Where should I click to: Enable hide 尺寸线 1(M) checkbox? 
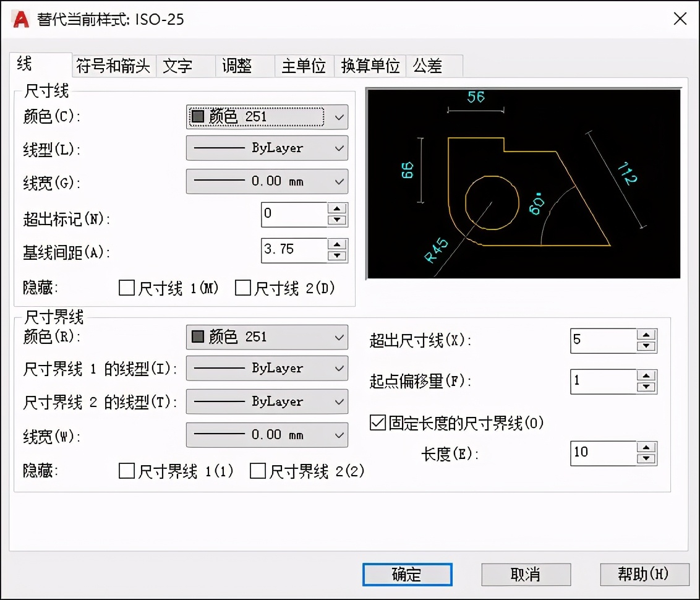coord(127,288)
